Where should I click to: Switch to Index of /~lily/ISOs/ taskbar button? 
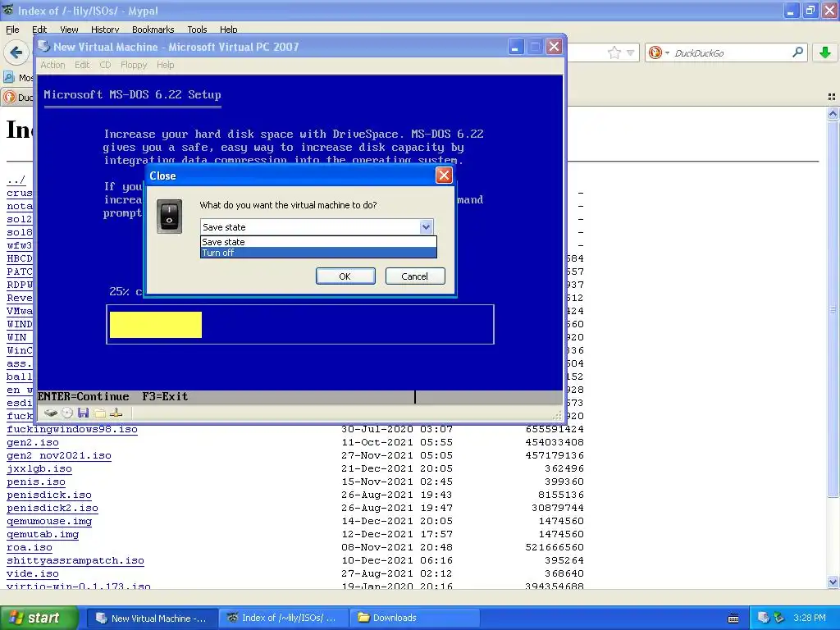point(283,618)
